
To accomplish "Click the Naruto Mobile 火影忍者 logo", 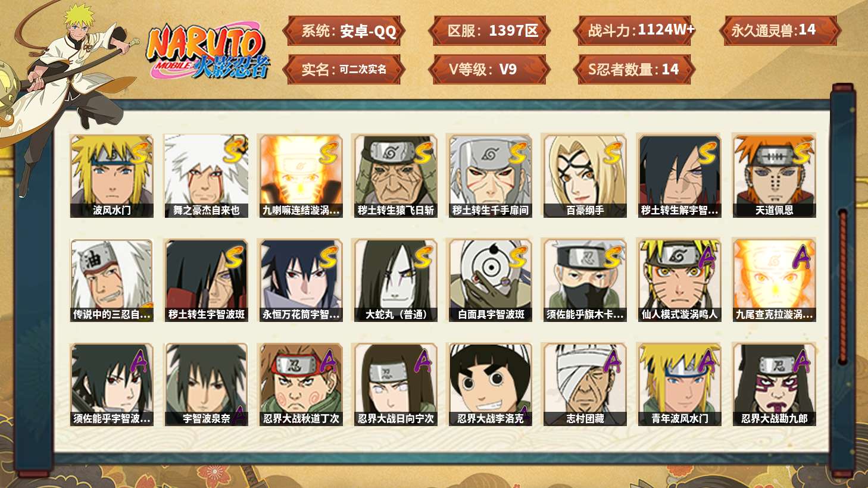I will [208, 52].
